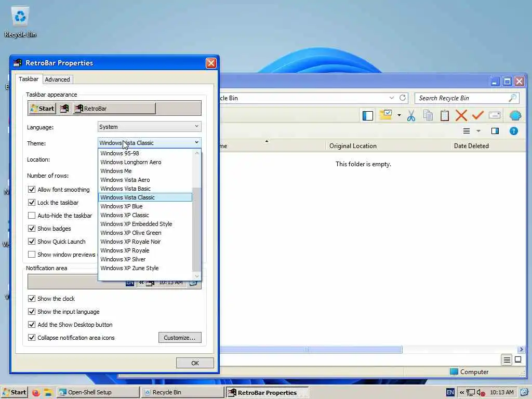
Task: Open the Start button on taskbar
Action: point(14,393)
